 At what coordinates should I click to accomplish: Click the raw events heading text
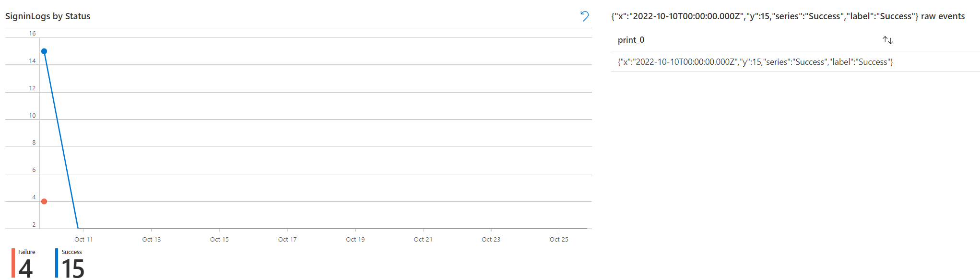(x=943, y=16)
